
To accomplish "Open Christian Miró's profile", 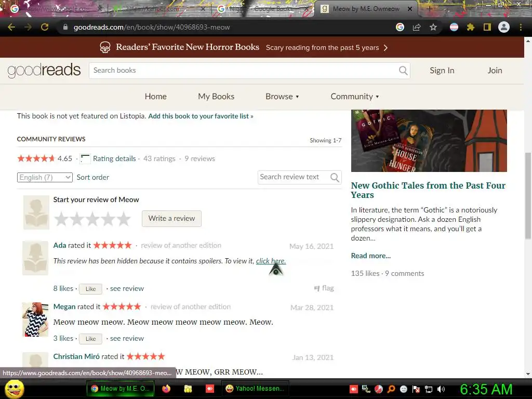I will coord(76,356).
